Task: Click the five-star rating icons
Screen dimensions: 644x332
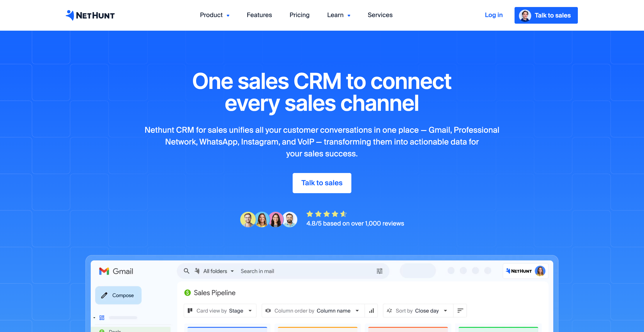Action: click(327, 214)
